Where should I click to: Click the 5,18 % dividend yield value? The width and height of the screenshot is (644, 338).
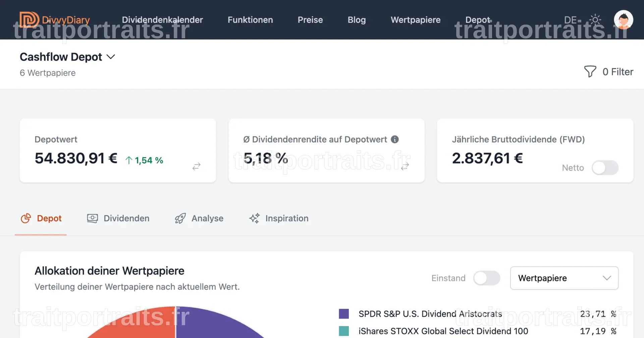(266, 158)
